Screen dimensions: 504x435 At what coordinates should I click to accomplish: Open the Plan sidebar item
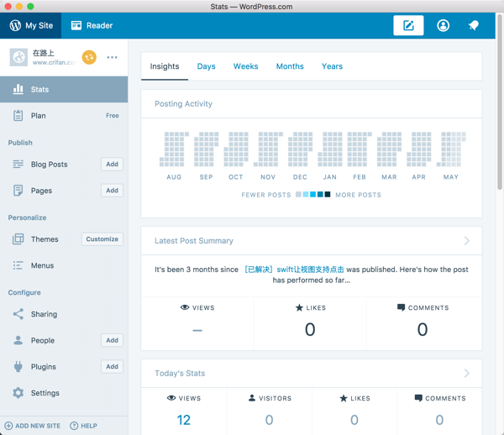click(x=64, y=116)
